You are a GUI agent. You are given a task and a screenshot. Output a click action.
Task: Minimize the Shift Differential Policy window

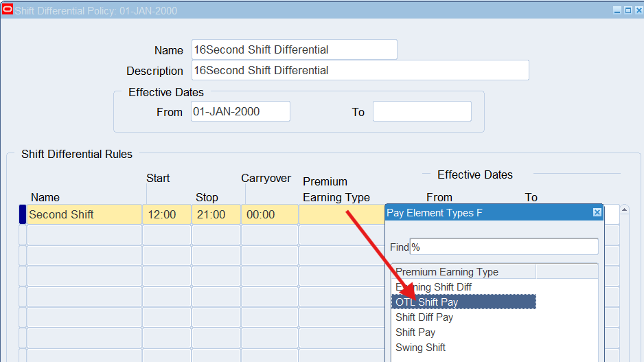point(617,10)
